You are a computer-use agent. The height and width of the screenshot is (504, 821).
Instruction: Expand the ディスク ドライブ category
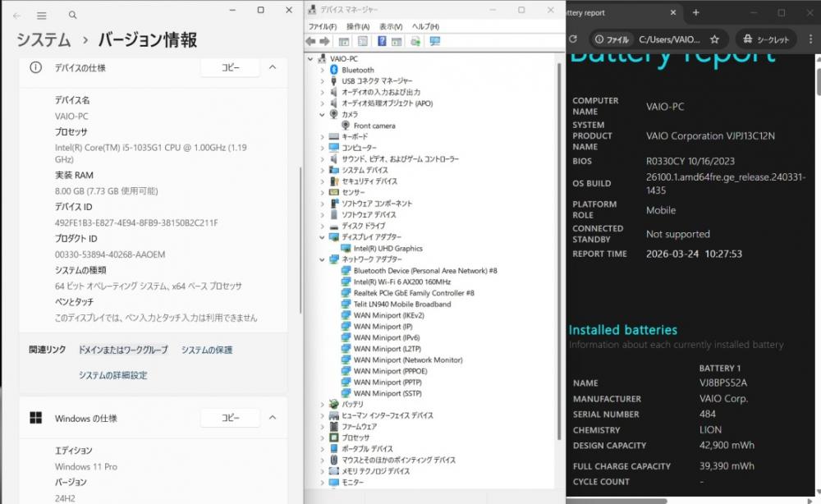(323, 226)
